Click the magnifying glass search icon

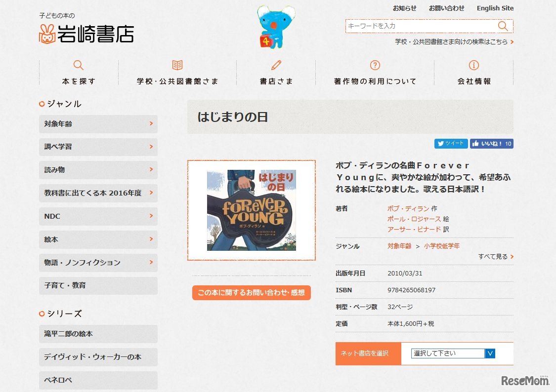503,26
